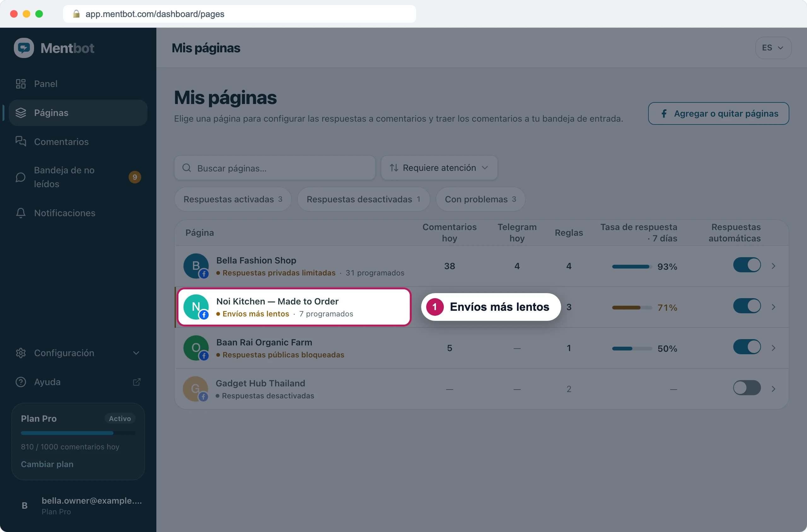Click the Comentarios chat bubbles icon
The image size is (807, 532).
[x=21, y=142]
